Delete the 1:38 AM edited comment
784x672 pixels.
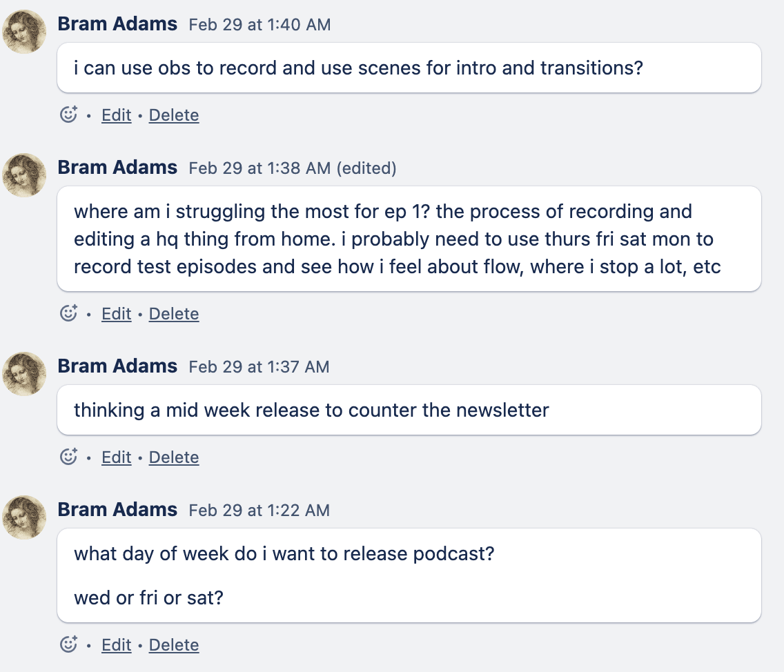tap(174, 313)
